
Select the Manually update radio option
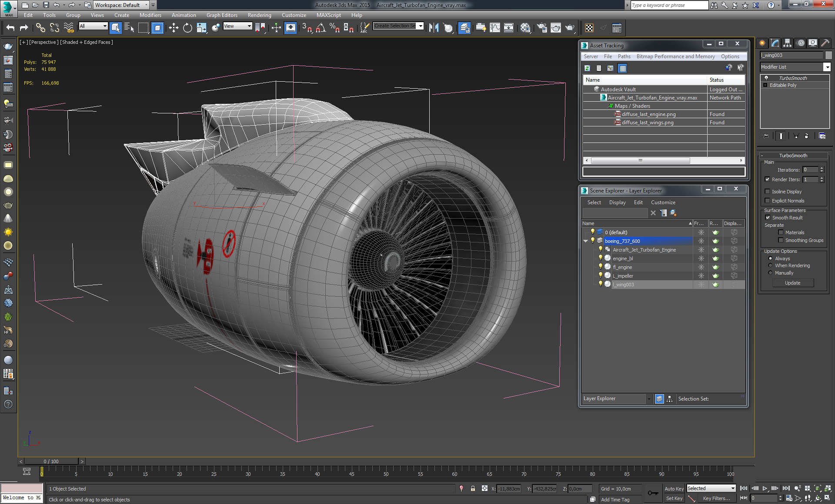coord(770,273)
